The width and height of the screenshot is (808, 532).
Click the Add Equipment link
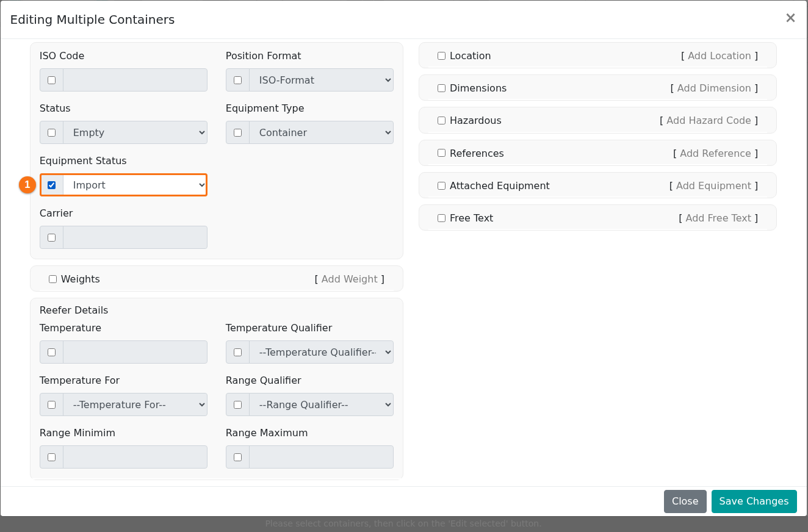pyautogui.click(x=713, y=185)
